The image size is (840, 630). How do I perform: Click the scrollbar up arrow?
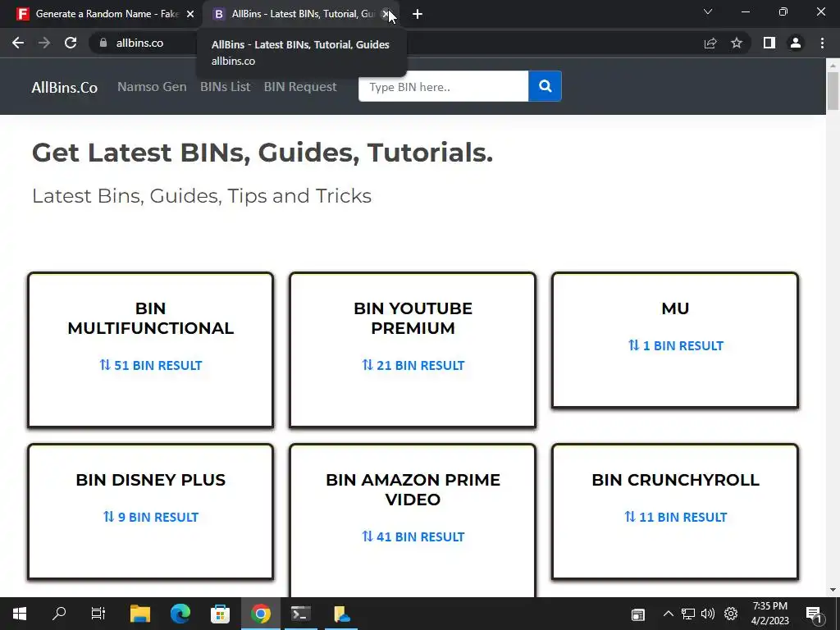833,66
